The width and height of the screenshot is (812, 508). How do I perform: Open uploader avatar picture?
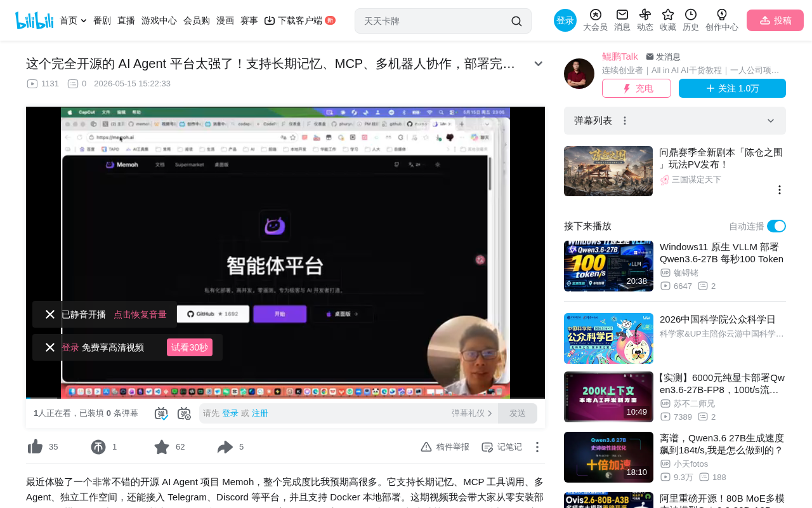click(x=579, y=74)
